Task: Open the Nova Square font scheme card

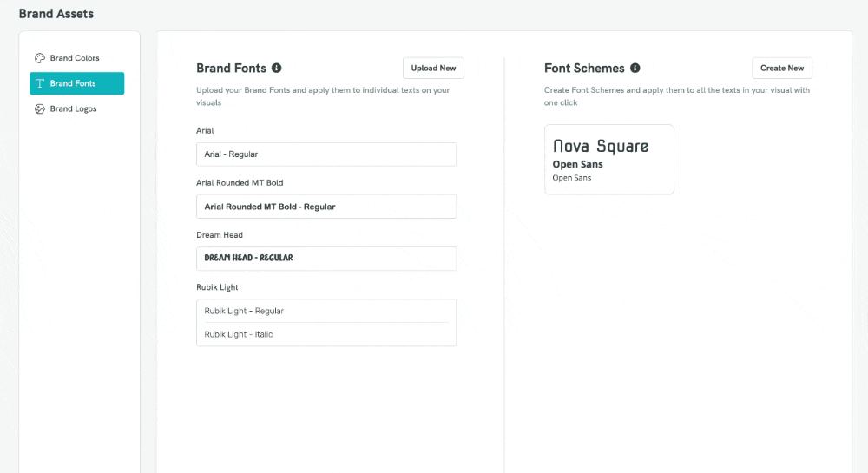Action: 609,160
